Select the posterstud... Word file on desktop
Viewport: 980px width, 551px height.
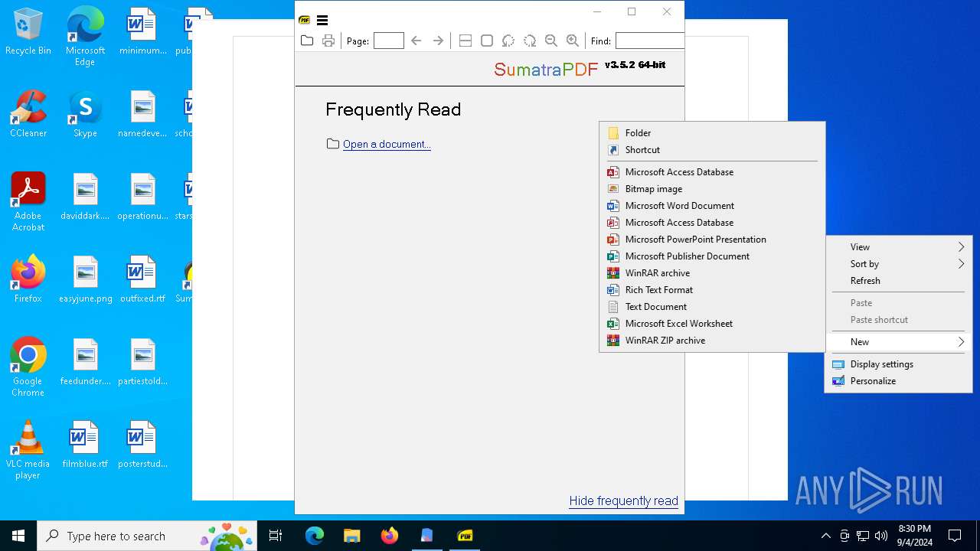142,444
